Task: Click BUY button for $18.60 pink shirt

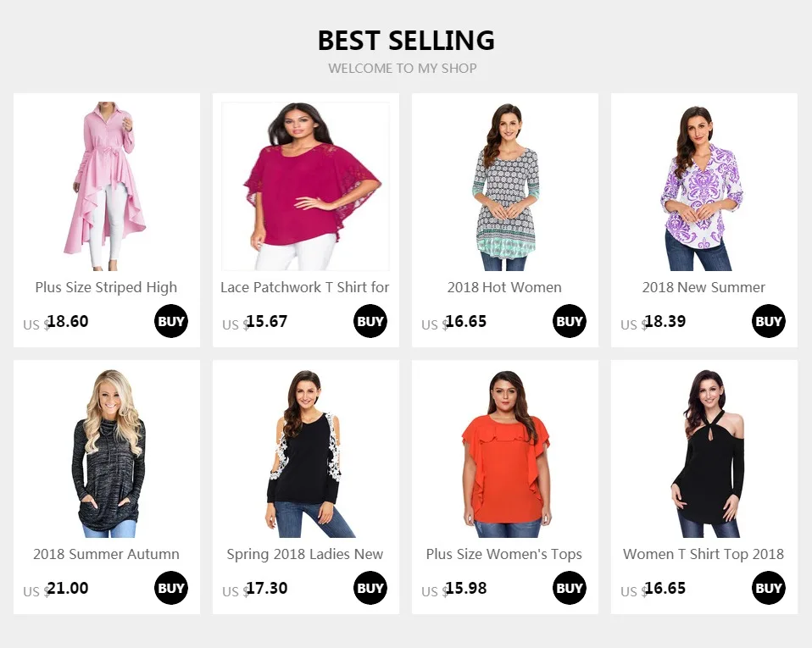Action: (171, 321)
